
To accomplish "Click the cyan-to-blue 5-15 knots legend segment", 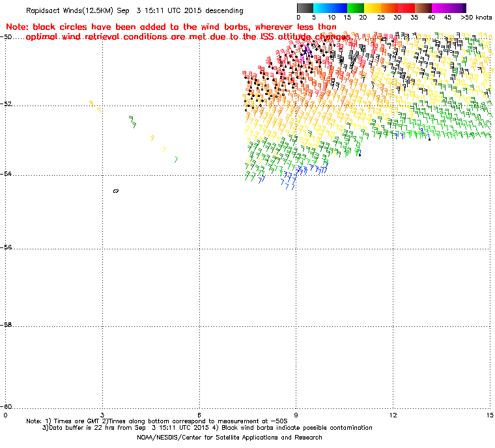I will click(330, 8).
